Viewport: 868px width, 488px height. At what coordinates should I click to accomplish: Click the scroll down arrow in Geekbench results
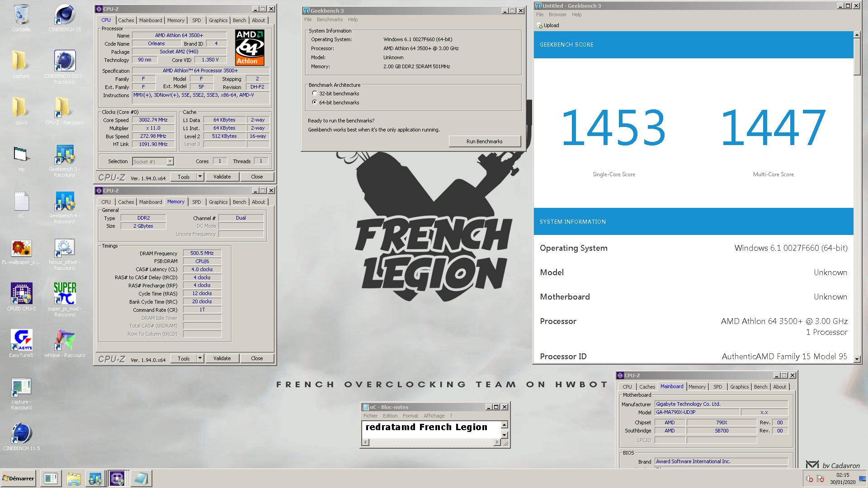857,359
